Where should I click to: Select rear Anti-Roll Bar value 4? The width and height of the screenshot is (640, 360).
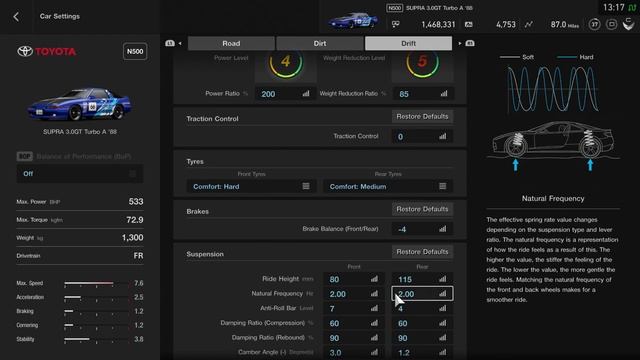click(x=422, y=309)
